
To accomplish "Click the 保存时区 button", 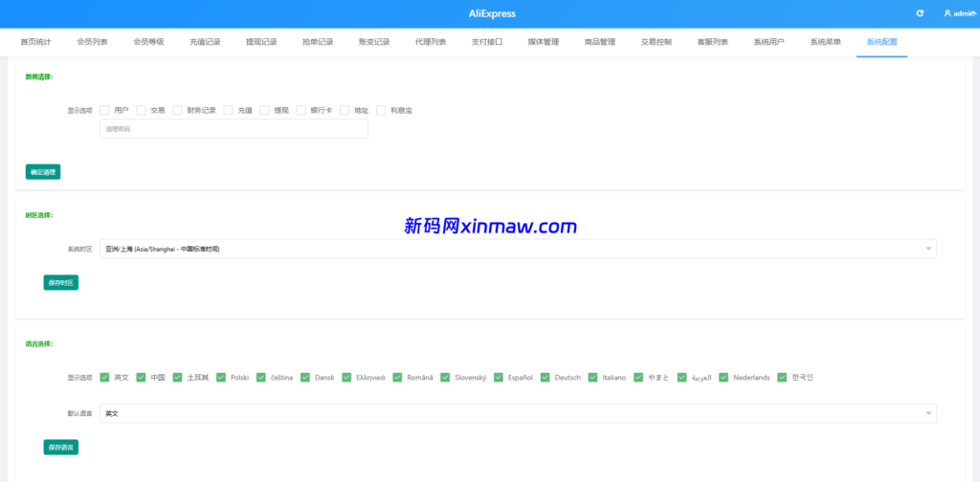I will click(x=60, y=282).
